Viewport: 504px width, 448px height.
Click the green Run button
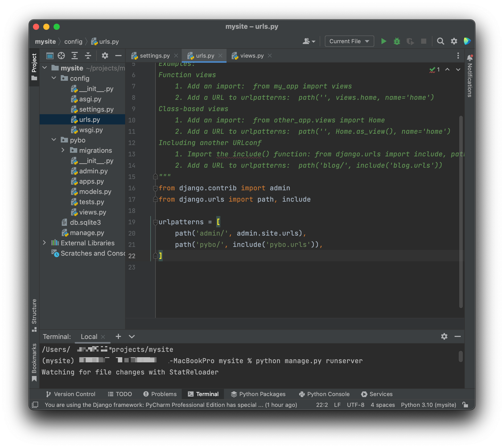point(384,41)
